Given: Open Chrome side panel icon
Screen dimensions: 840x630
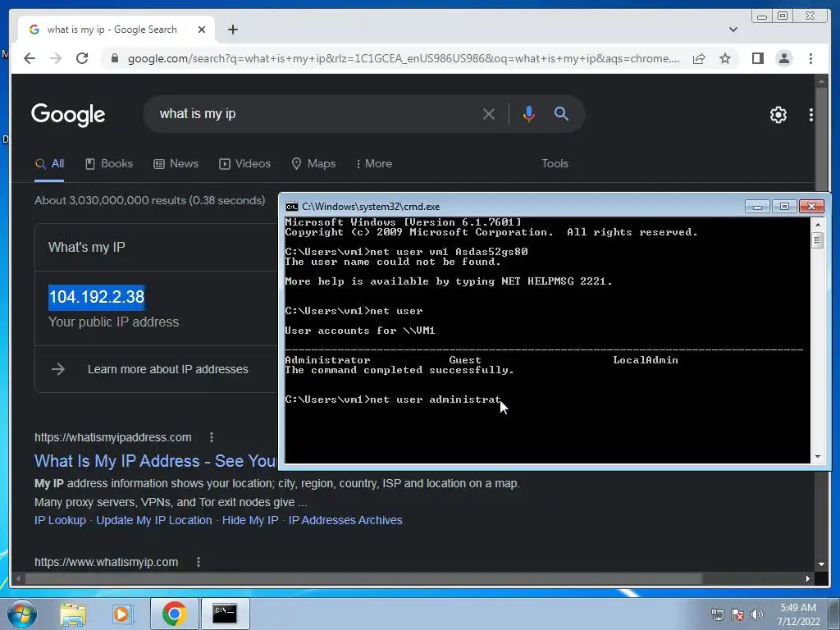Looking at the screenshot, I should (x=757, y=58).
